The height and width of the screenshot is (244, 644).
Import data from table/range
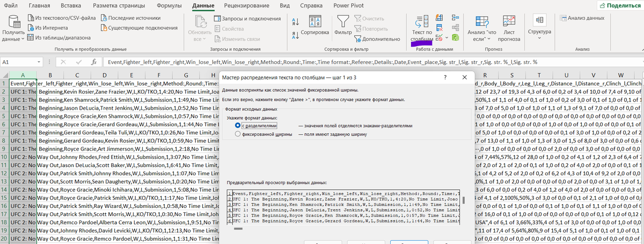click(58, 37)
